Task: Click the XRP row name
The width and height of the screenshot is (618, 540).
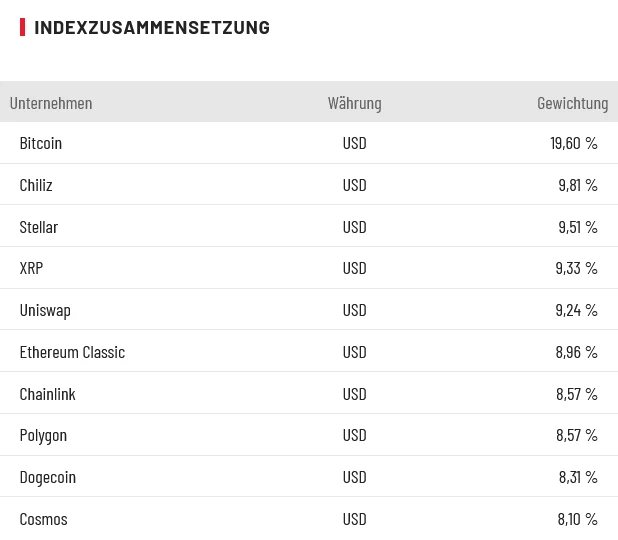Action: 32,268
